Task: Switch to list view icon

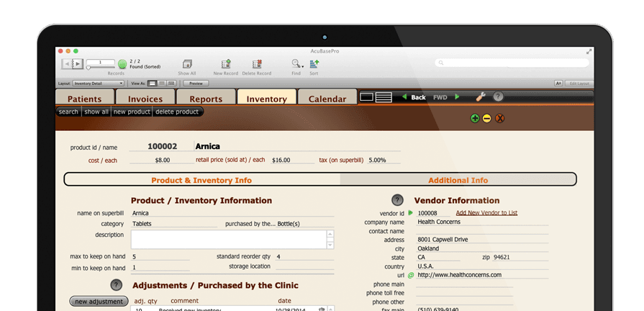Action: (x=384, y=97)
